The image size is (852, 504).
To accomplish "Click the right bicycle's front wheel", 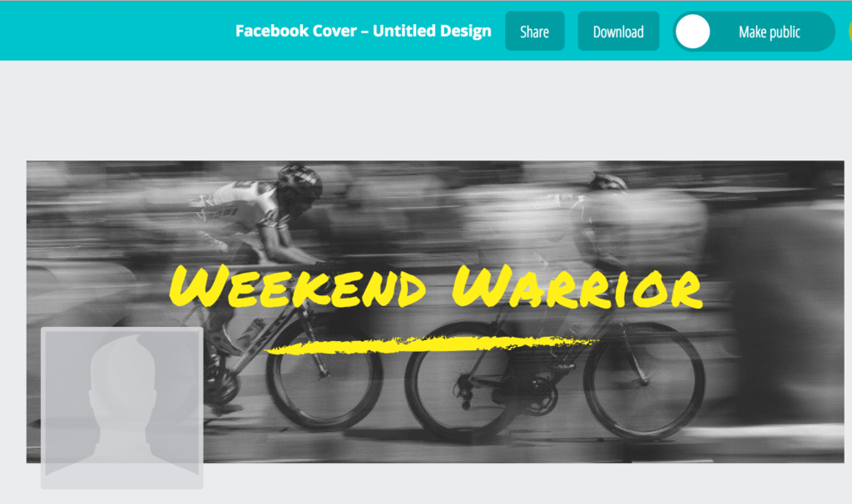I will 645,380.
